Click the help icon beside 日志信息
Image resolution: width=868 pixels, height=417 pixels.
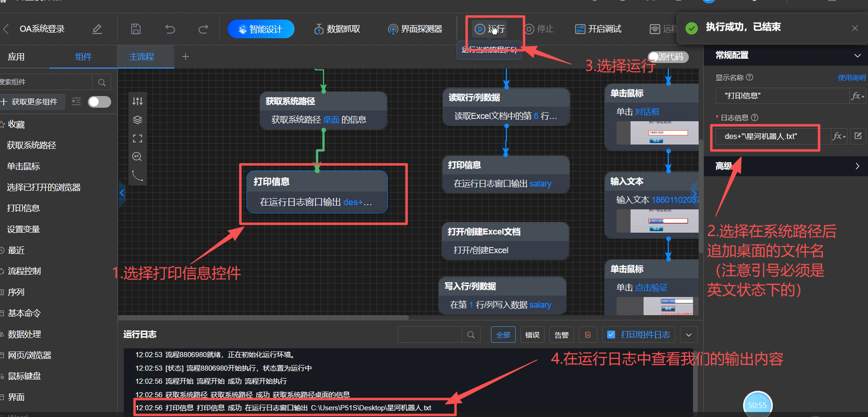point(754,117)
